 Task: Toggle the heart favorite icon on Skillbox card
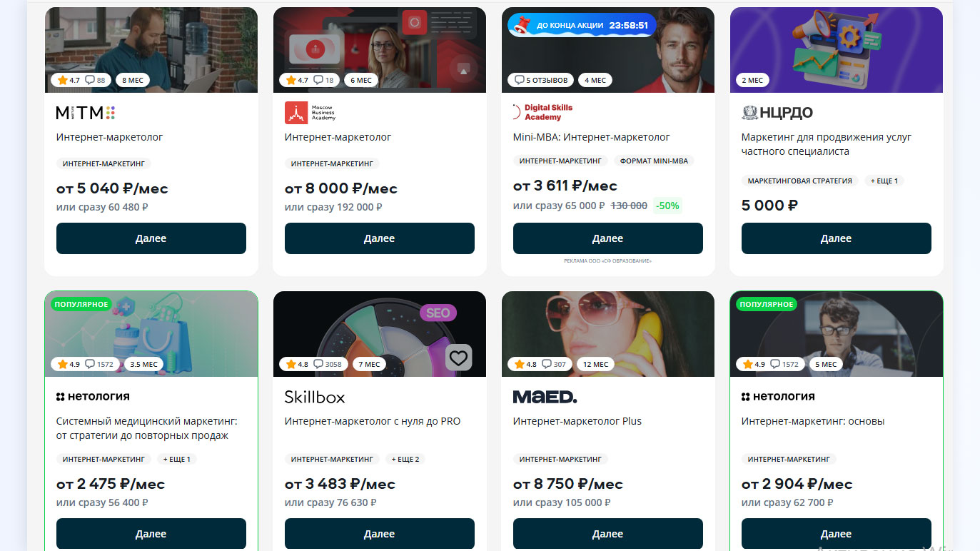[x=458, y=358]
